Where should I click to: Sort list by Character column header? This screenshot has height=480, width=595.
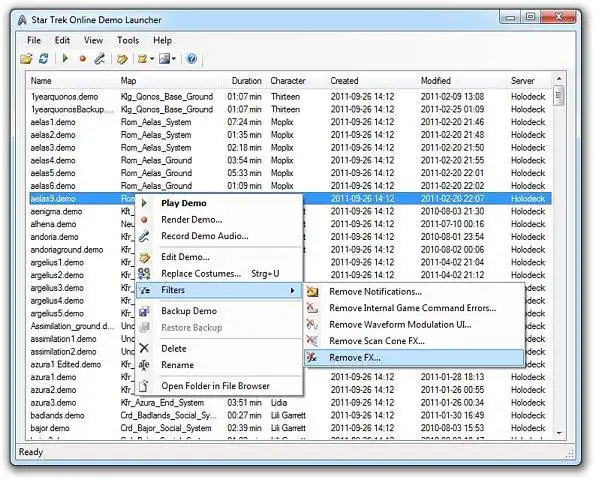coord(297,81)
